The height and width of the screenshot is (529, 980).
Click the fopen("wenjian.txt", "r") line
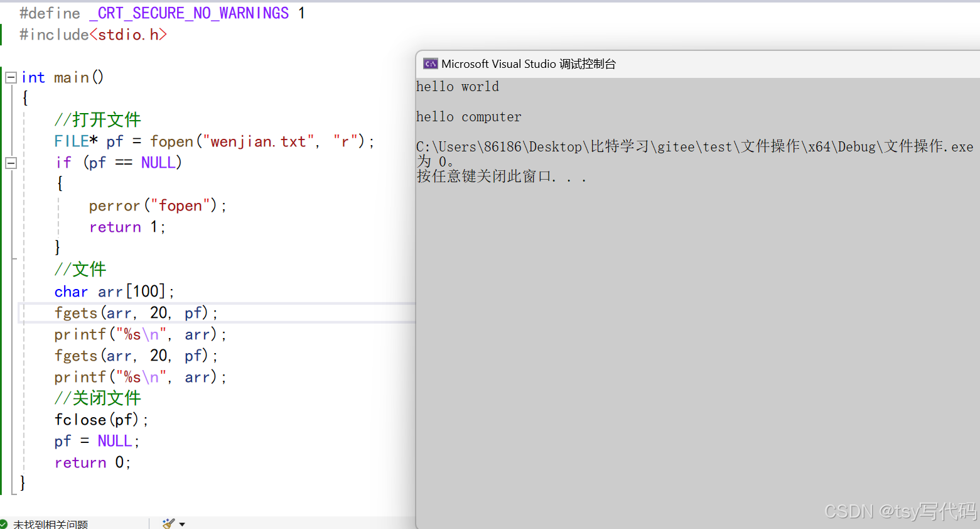pyautogui.click(x=214, y=141)
